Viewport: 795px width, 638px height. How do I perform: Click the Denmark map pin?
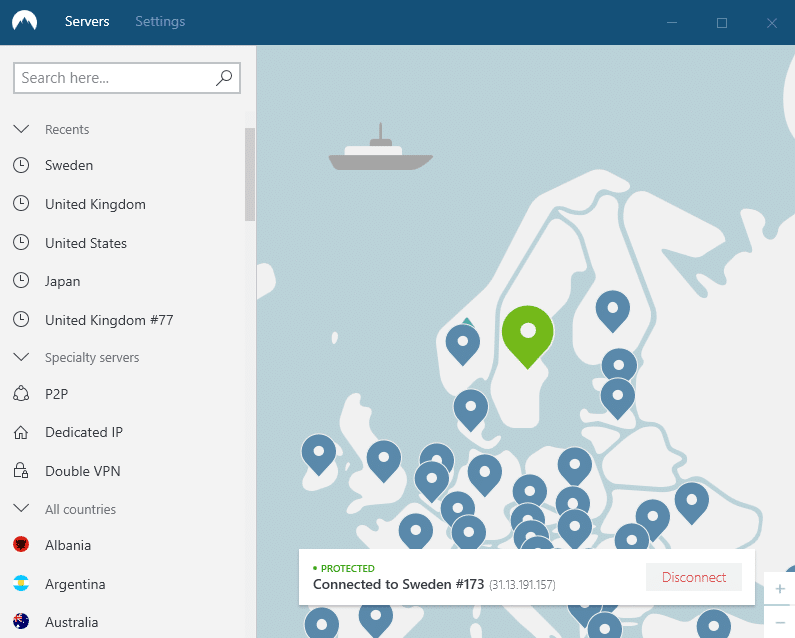coord(471,409)
